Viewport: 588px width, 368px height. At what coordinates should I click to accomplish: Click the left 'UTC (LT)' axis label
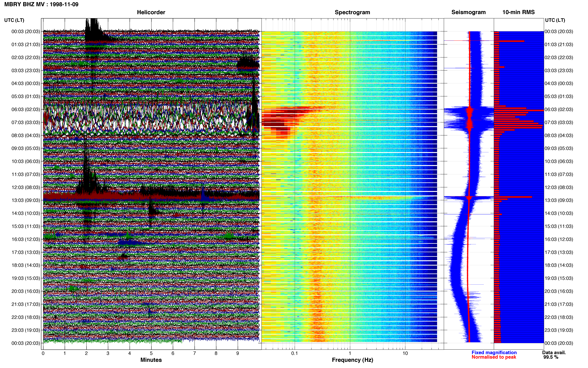click(x=14, y=20)
